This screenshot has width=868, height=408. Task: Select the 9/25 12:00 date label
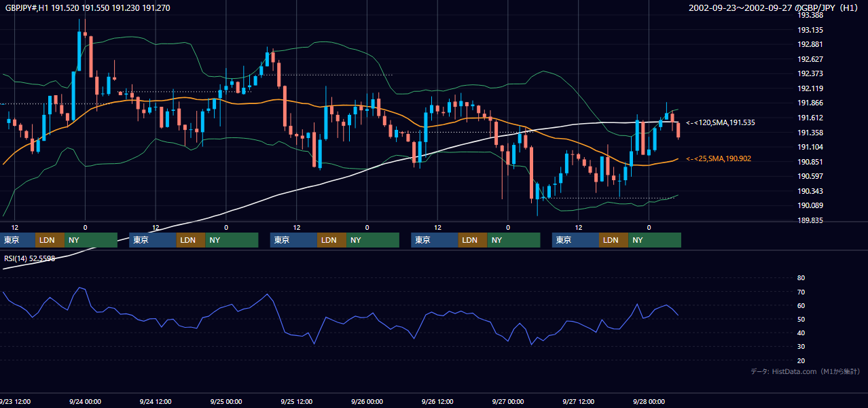coord(297,401)
